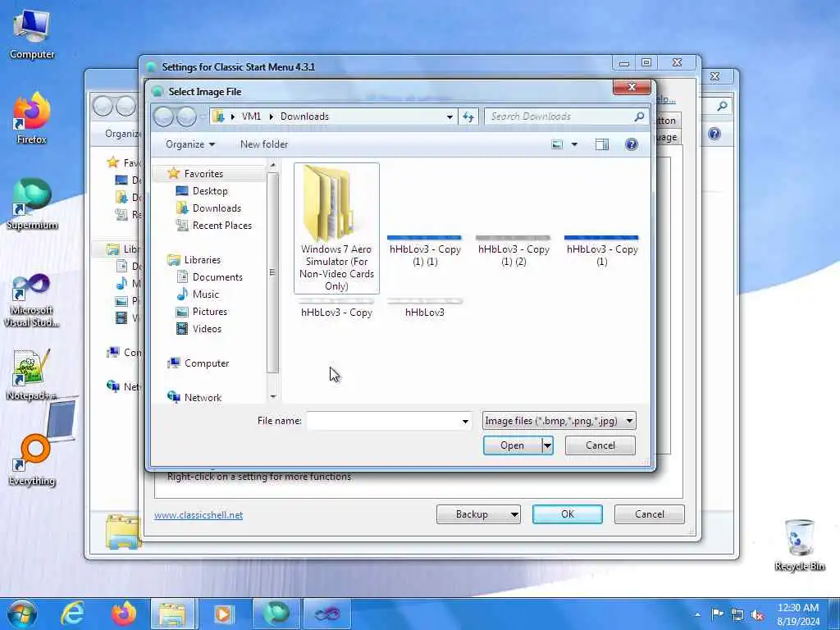Click the search magnifier icon in dialog
840x630 pixels.
pyautogui.click(x=638, y=116)
